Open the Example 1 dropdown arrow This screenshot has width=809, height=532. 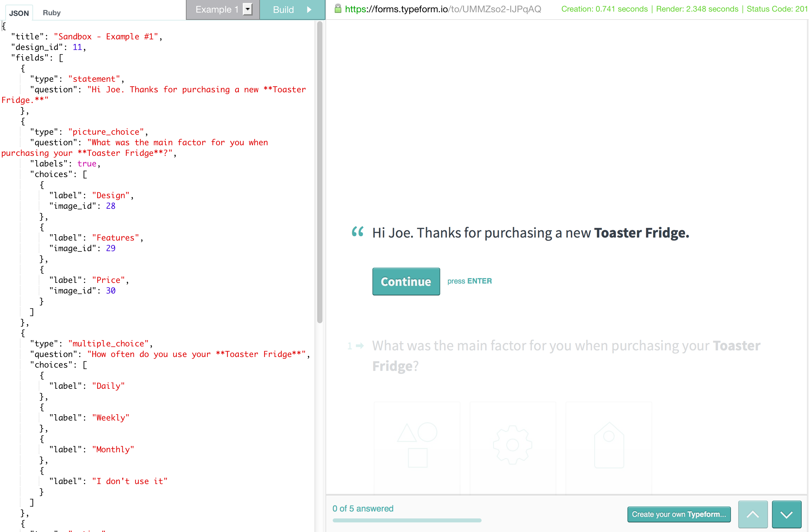248,9
